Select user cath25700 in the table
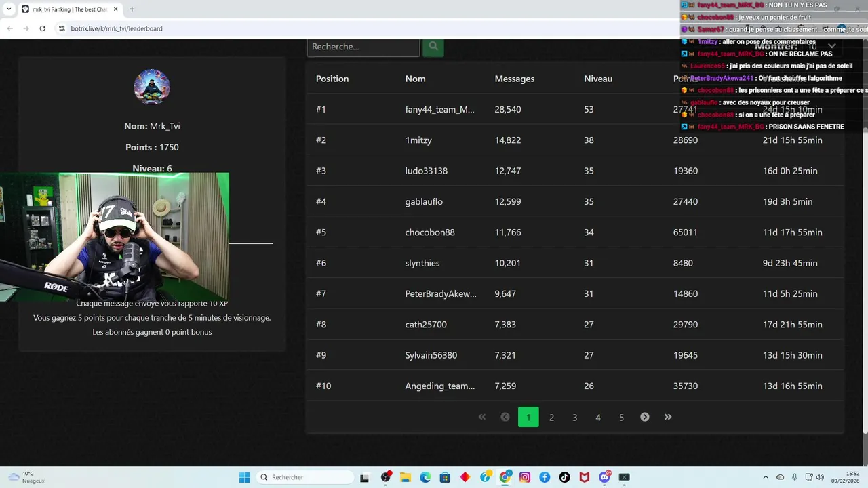868x488 pixels. [426, 325]
